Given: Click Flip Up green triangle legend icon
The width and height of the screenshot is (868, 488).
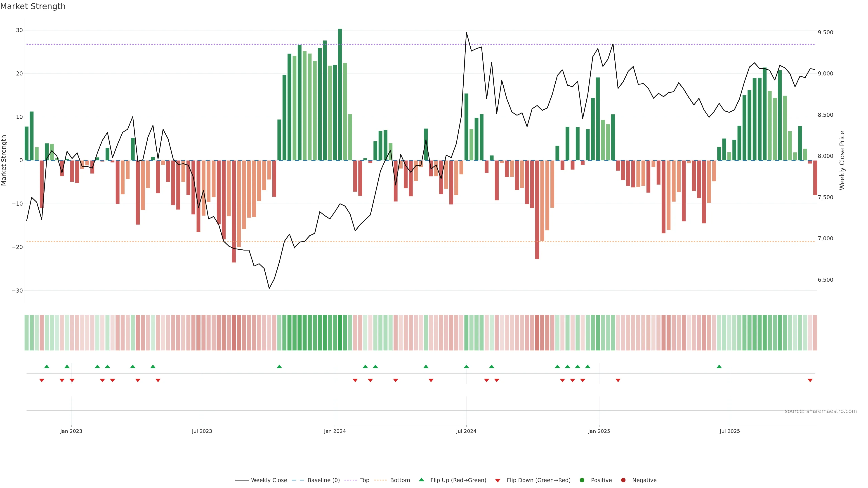Looking at the screenshot, I should 421,480.
